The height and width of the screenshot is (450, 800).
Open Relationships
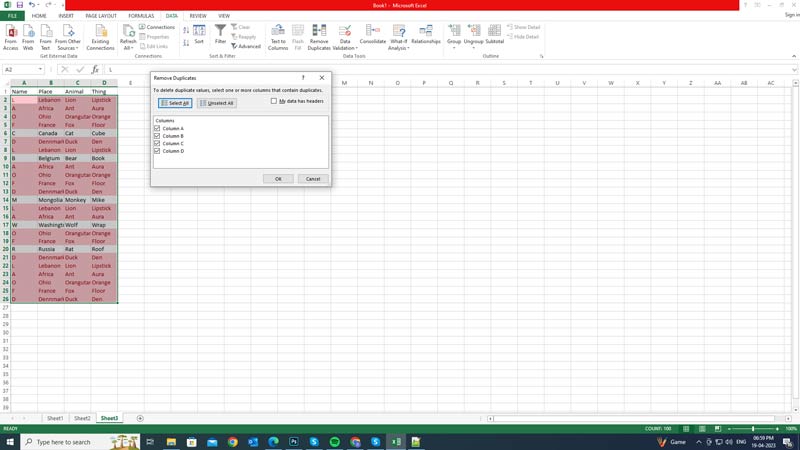coord(426,35)
